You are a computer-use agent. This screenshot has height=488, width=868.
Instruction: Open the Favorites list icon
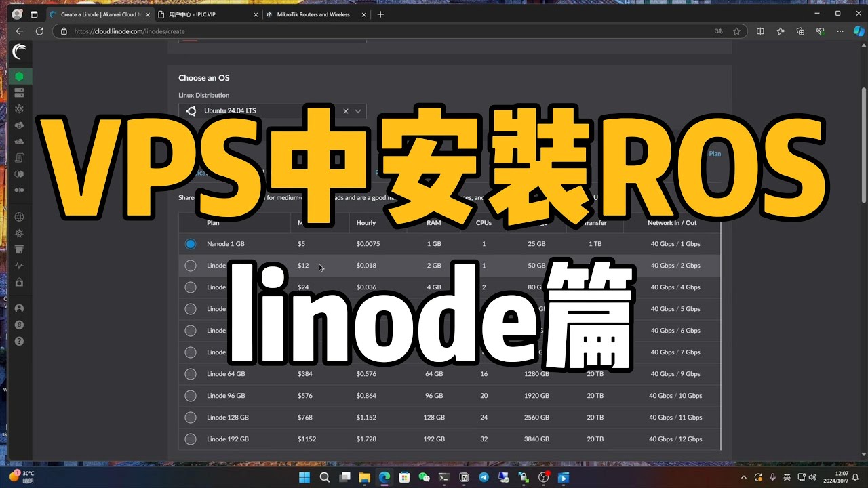[x=781, y=31]
